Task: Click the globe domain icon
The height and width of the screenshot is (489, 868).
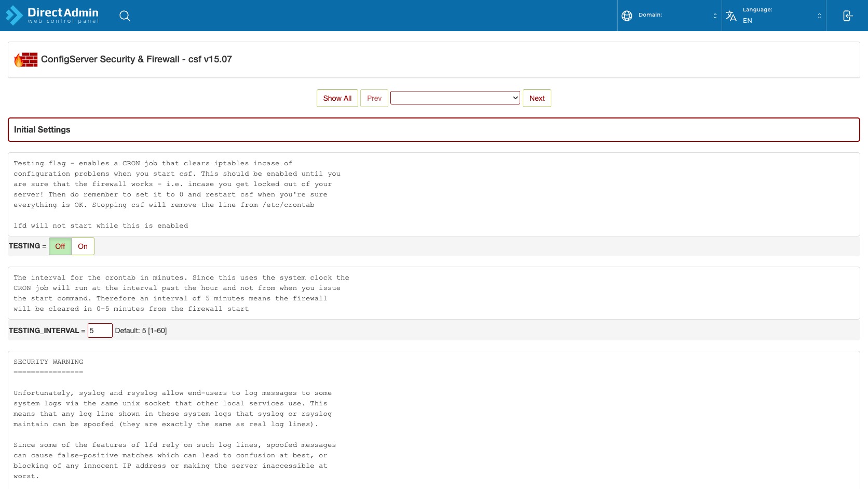Action: 627,16
